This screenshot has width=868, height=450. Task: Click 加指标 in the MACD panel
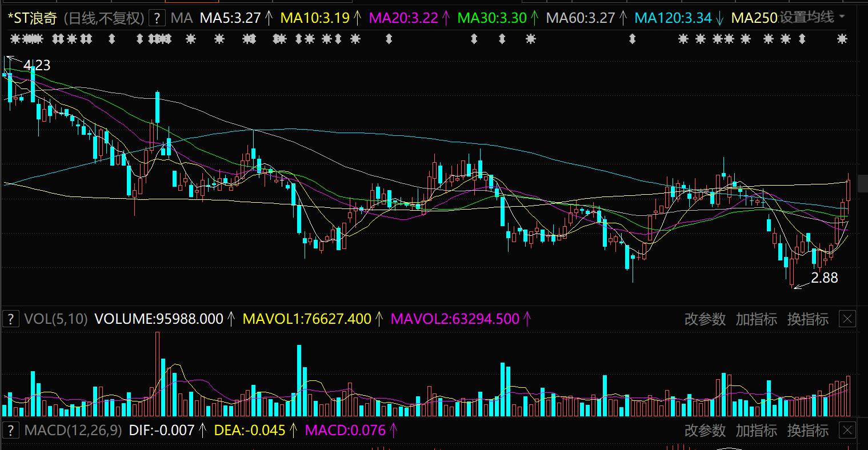click(757, 431)
